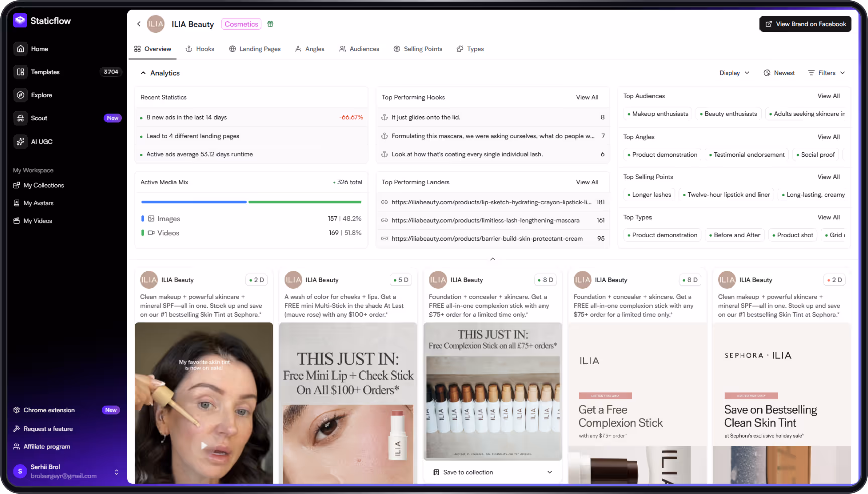Screen dimensions: 868x494
Task: Click the green gift icon beside Cosmetics
Action: point(270,24)
